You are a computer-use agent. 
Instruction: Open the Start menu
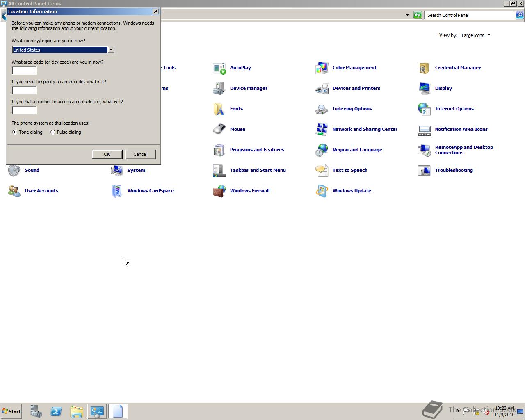(11, 411)
